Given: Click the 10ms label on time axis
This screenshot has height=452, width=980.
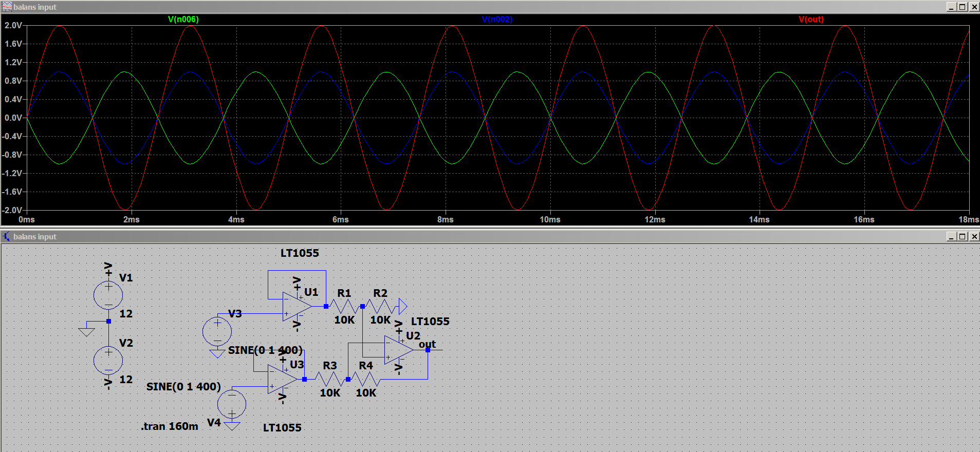Looking at the screenshot, I should coord(550,219).
